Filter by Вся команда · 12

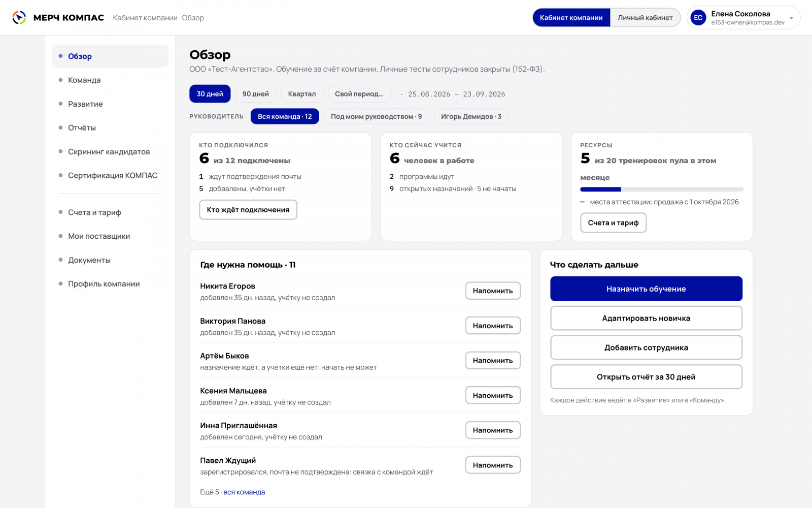click(x=285, y=116)
